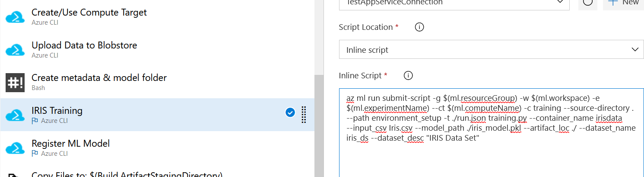The width and height of the screenshot is (644, 177).
Task: Click the flag icon under IRIS Training
Action: coord(35,121)
